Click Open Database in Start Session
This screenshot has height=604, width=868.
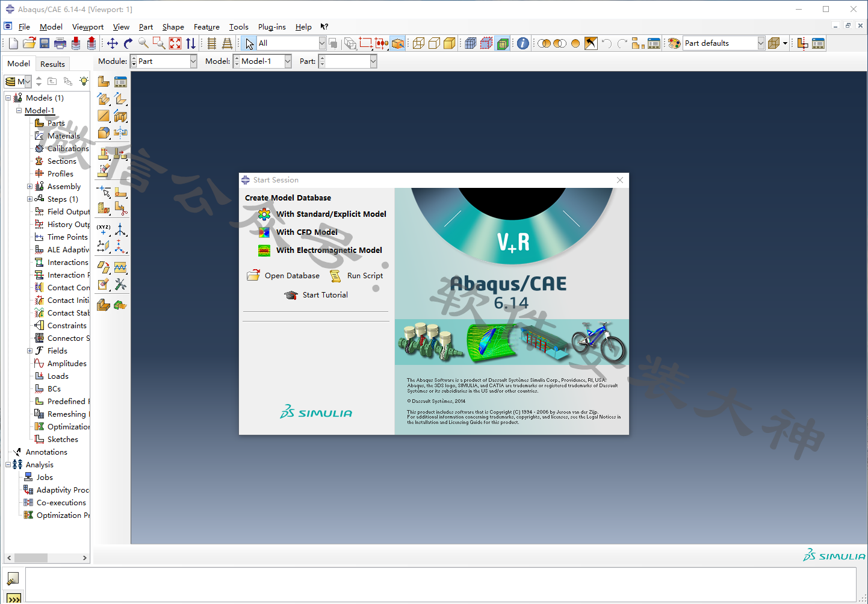tap(292, 276)
